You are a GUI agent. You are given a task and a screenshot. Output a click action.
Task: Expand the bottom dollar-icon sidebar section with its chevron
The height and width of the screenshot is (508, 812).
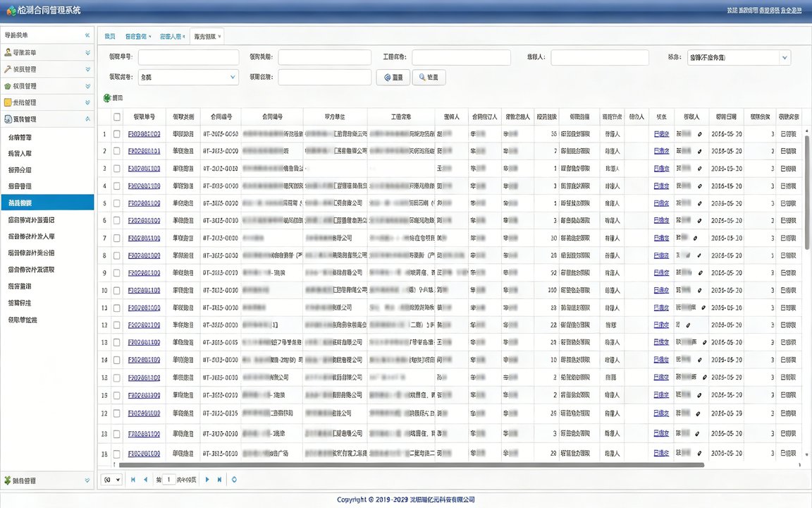point(87,480)
